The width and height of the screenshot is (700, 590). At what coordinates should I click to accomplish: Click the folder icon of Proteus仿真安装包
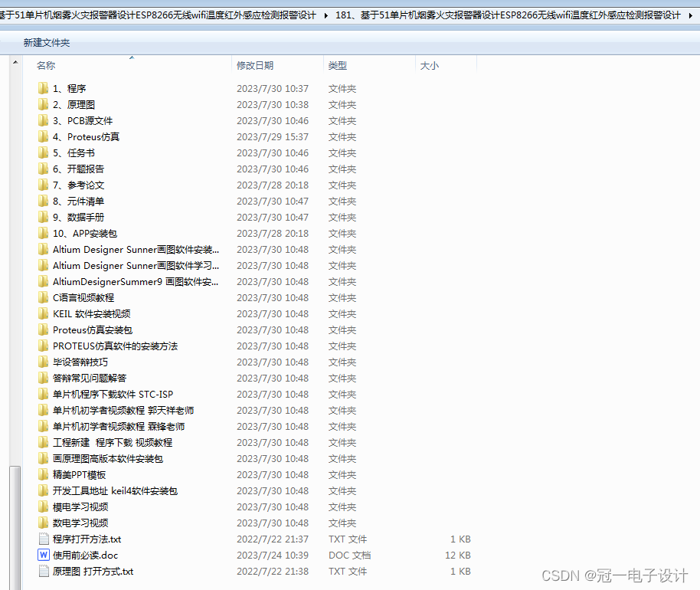coord(44,329)
